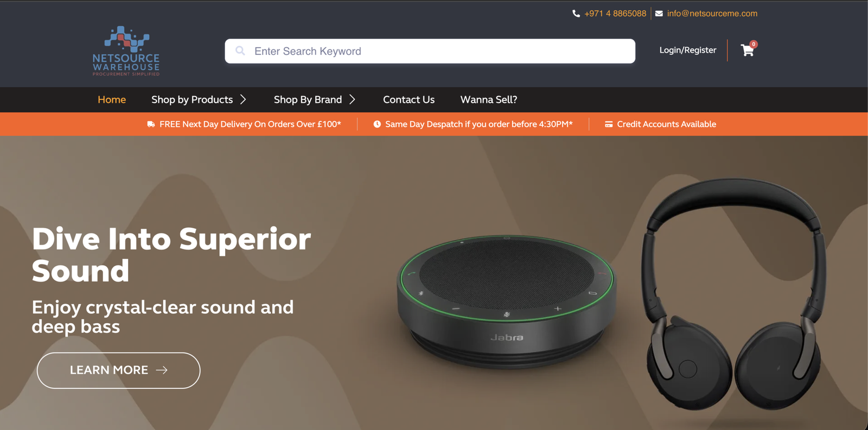Click the credit card icon
The height and width of the screenshot is (430, 868).
click(x=609, y=124)
